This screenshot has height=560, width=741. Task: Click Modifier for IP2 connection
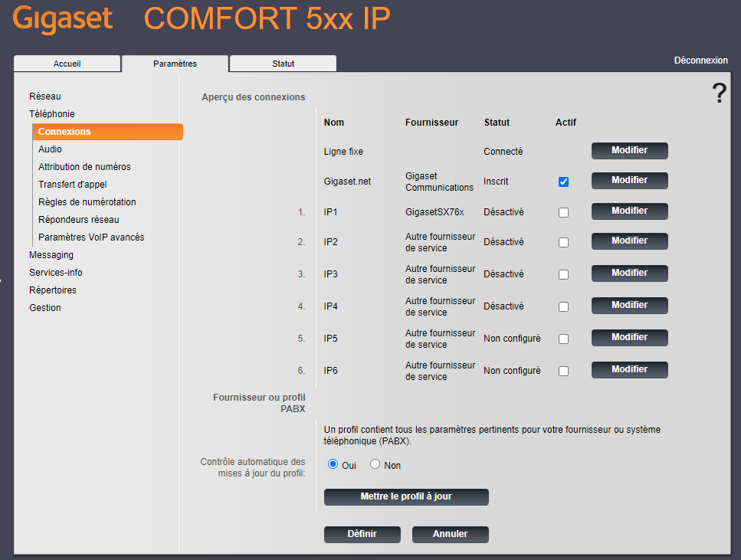629,241
